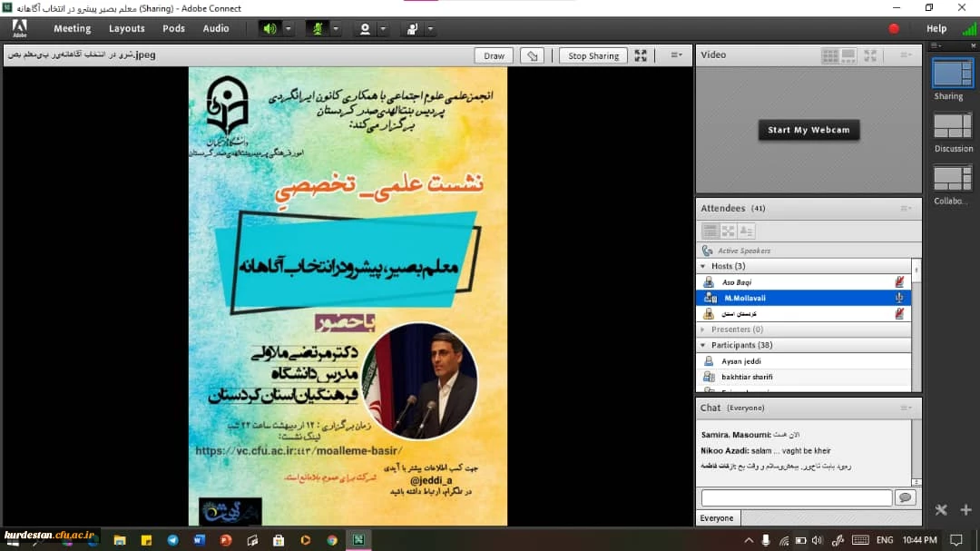This screenshot has height=551, width=980.
Task: Click the add new layout plus icon
Action: tap(965, 510)
